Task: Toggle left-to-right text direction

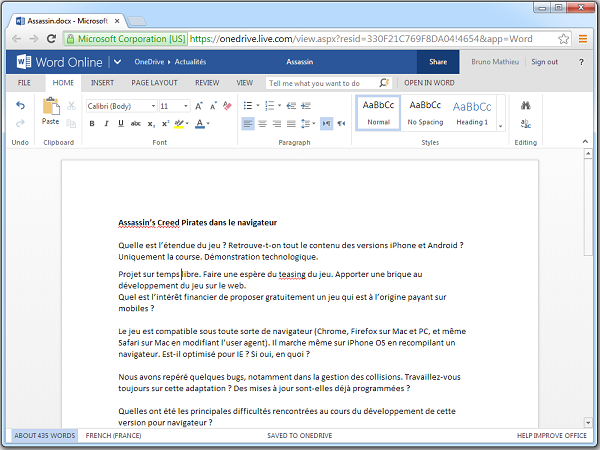Action: [x=326, y=124]
